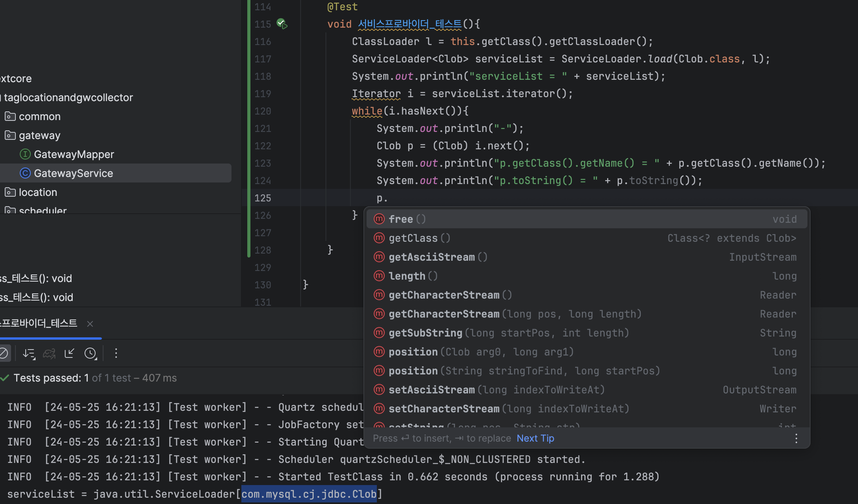
Task: Select GatewayService class in project tree
Action: coord(73,173)
